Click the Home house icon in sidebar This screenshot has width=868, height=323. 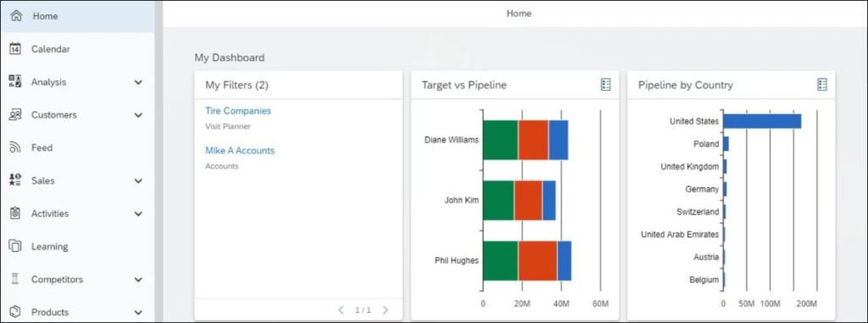pos(15,16)
